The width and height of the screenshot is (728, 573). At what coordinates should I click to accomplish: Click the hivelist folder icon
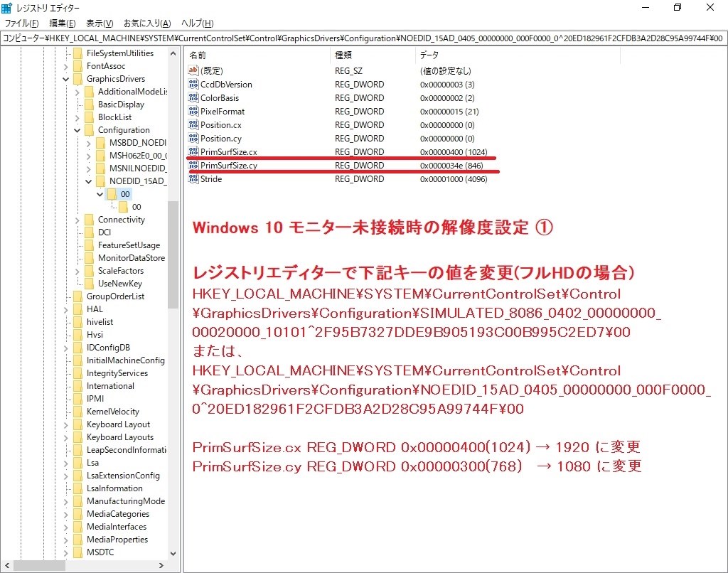(x=78, y=322)
